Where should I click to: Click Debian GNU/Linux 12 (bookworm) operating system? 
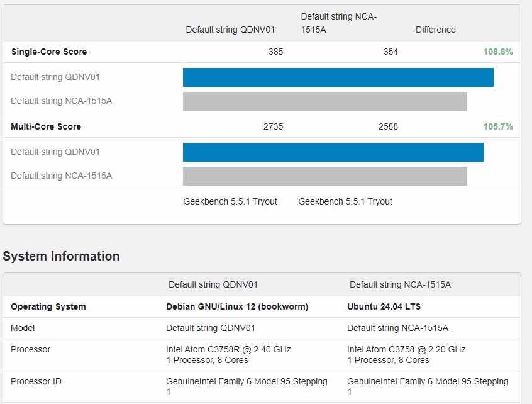click(237, 307)
